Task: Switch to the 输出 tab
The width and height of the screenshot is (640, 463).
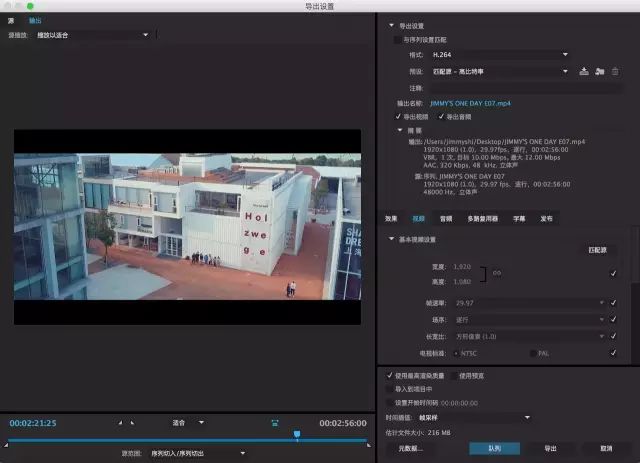Action: click(x=35, y=20)
